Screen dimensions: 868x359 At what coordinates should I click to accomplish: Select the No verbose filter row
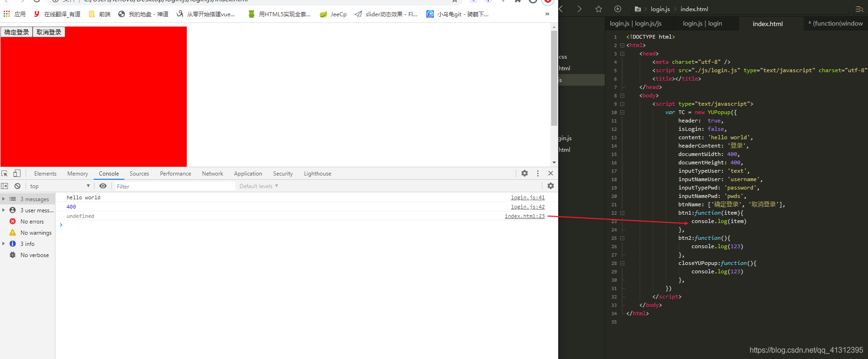pyautogui.click(x=27, y=255)
